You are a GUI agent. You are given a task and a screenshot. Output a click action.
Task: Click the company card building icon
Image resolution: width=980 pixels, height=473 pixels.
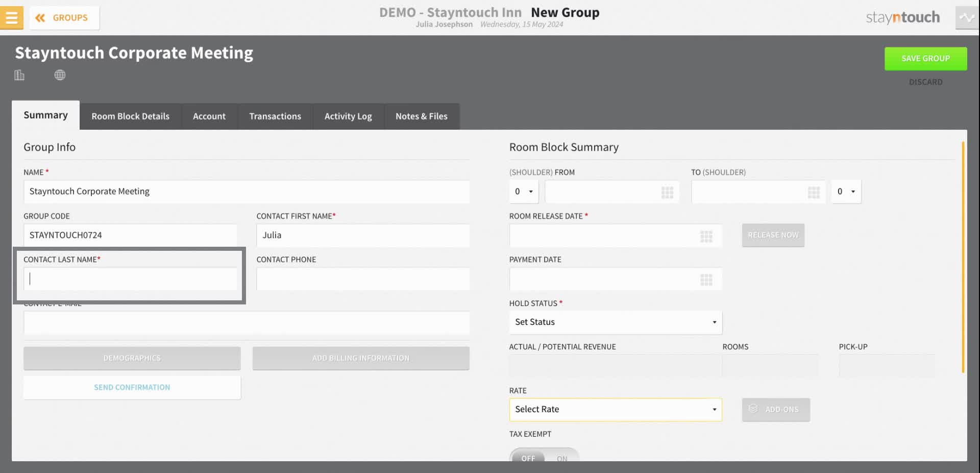coord(19,75)
